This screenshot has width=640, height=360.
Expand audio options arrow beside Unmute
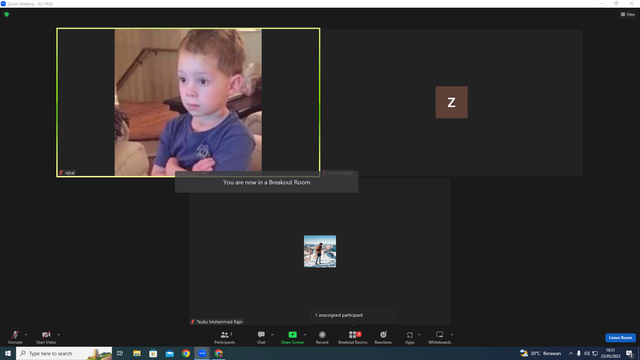(26, 335)
